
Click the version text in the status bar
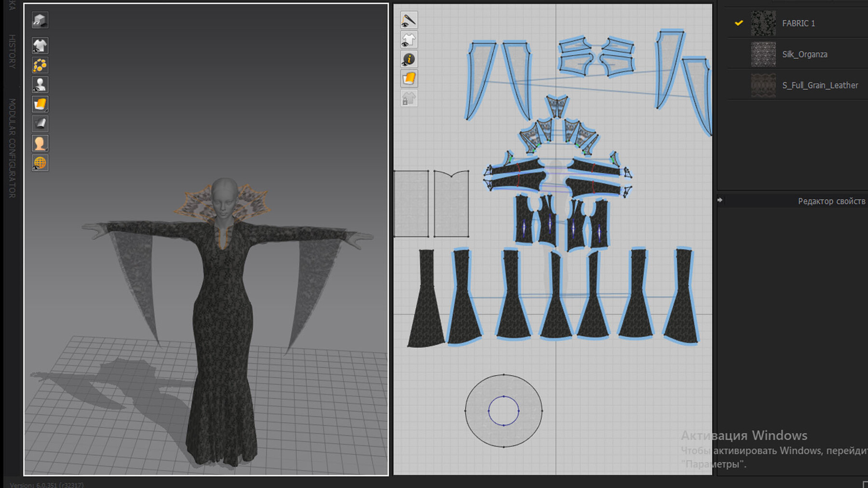(47, 485)
